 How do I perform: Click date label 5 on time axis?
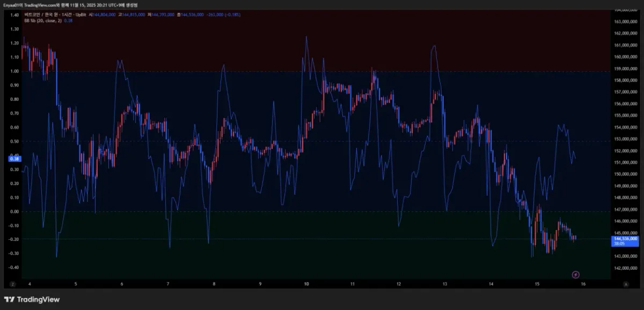coord(76,283)
